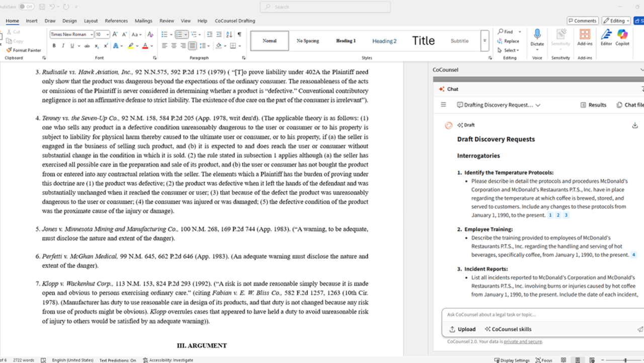
Task: Click the Dictate microphone icon
Action: pos(537,35)
